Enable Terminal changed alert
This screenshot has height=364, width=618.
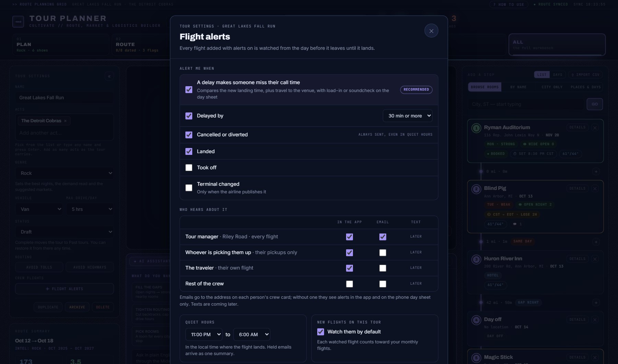[189, 188]
